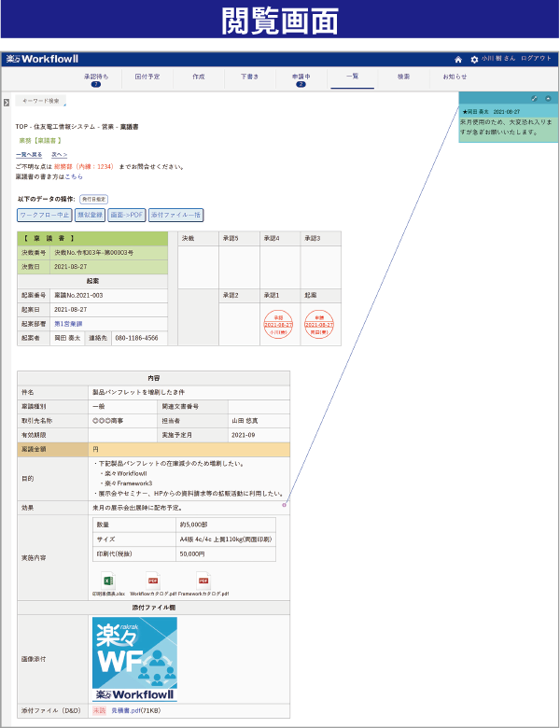This screenshot has height=728, width=560.
Task: Switch to the 承認待ち tab
Action: pyautogui.click(x=95, y=77)
